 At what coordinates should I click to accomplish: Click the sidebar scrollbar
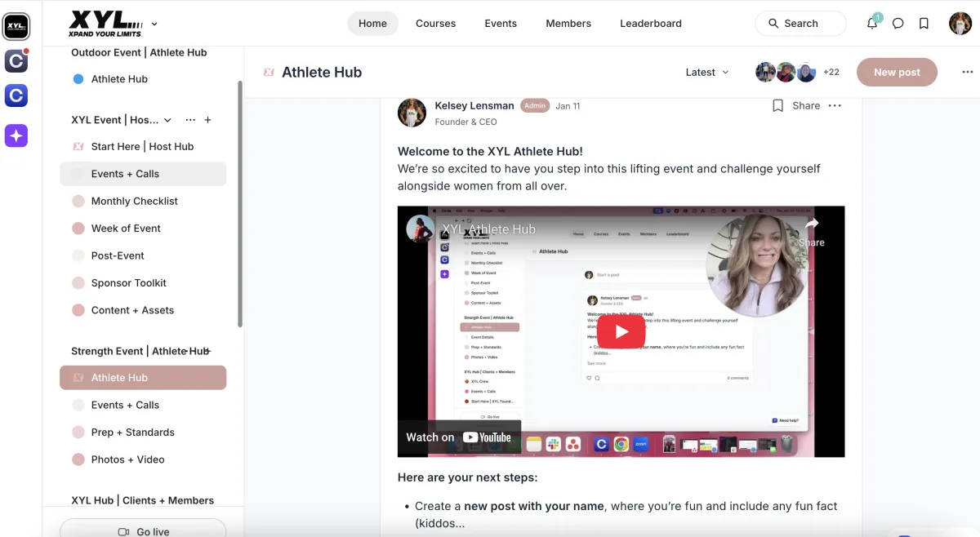point(240,203)
